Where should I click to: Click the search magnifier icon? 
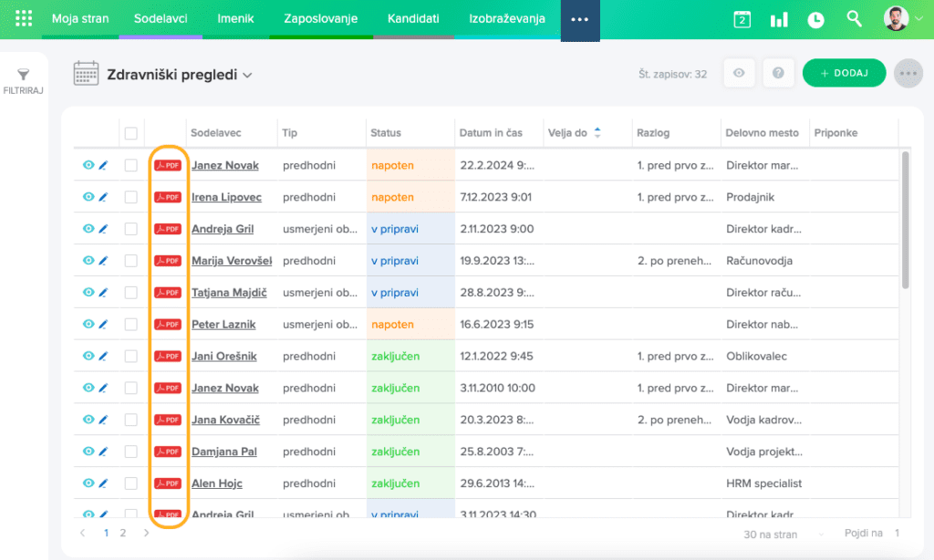tap(854, 19)
